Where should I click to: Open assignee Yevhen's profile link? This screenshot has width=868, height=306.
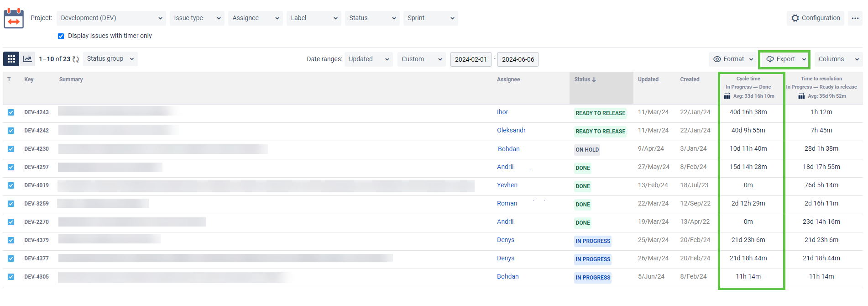click(x=507, y=185)
